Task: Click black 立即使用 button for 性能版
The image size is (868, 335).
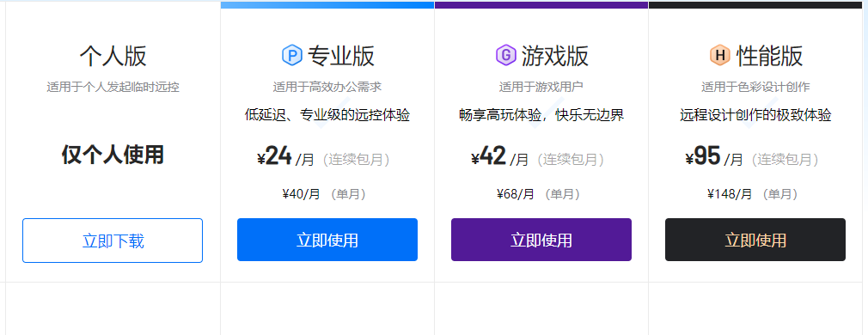Action: coord(755,240)
